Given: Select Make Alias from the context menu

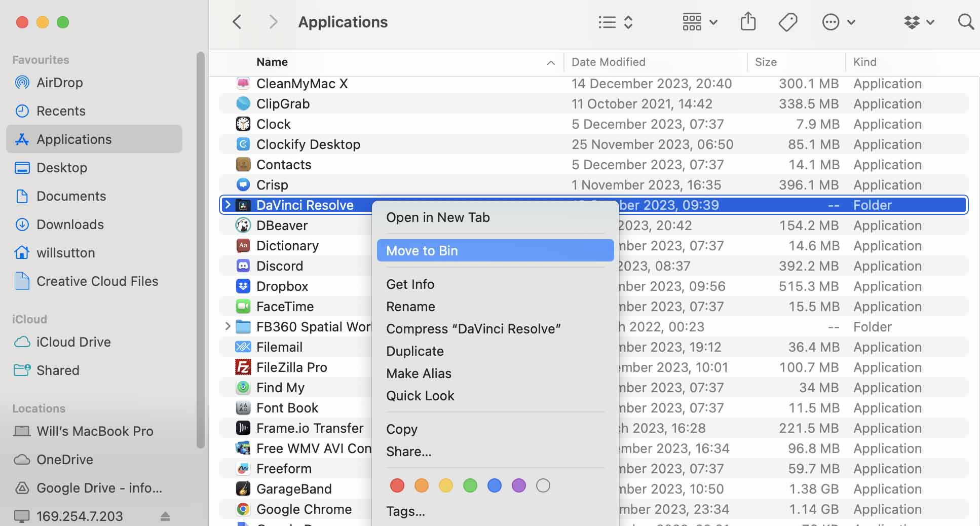Looking at the screenshot, I should (419, 373).
